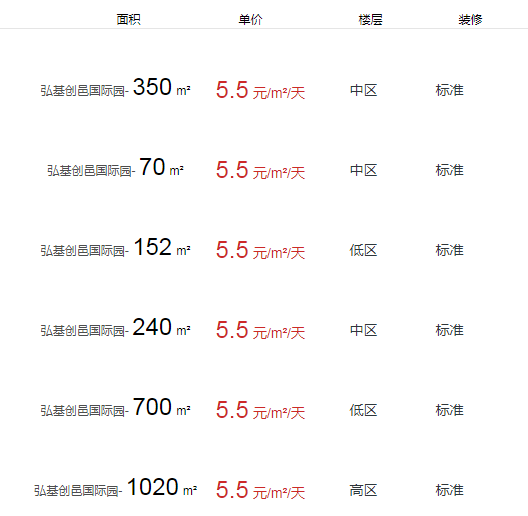528x516 pixels.
Task: Select the 5.5 元/m²/天 price of the 1020 m² row
Action: pos(260,490)
